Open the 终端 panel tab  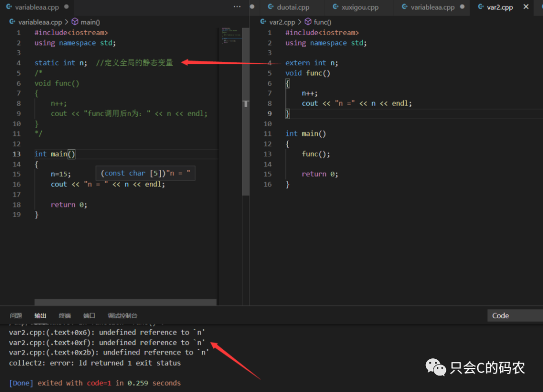point(65,316)
